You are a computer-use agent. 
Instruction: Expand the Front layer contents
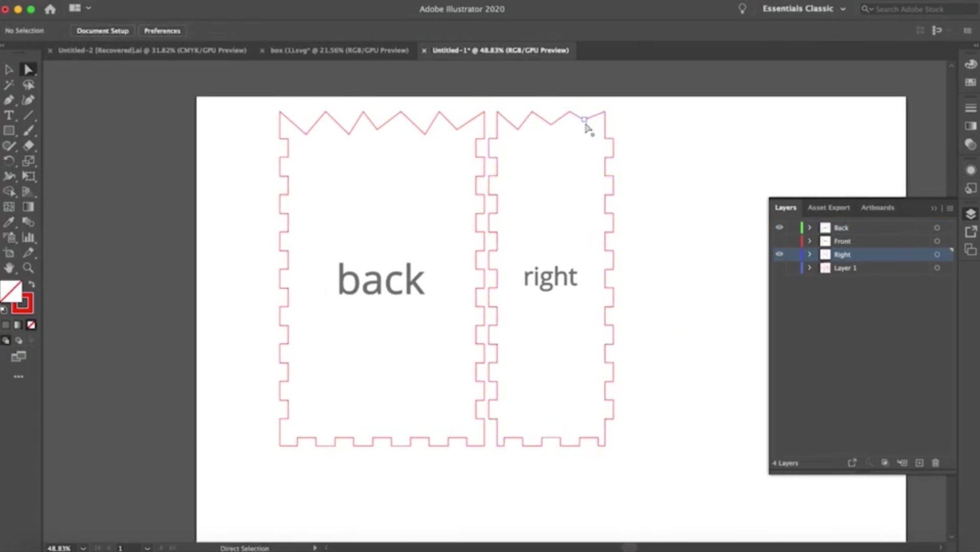809,241
